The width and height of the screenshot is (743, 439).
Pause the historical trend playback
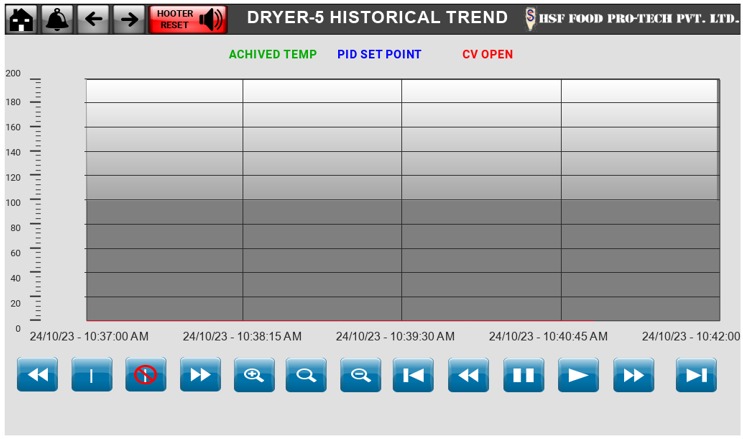click(523, 375)
